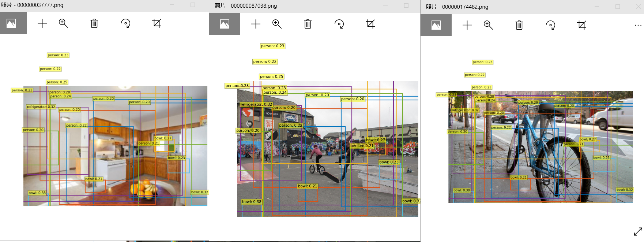The height and width of the screenshot is (242, 644).
Task: Open the crop tool in the 000000087038.png window
Action: 370,24
